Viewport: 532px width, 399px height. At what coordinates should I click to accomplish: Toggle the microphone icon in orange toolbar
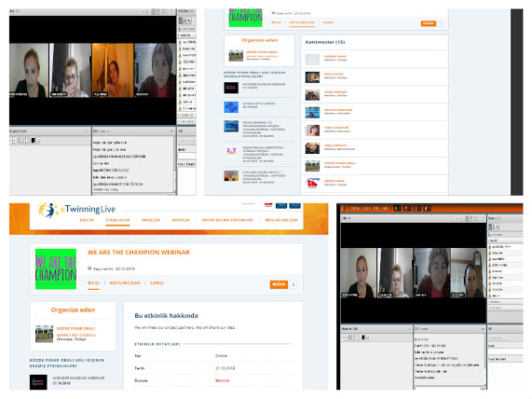(406, 208)
